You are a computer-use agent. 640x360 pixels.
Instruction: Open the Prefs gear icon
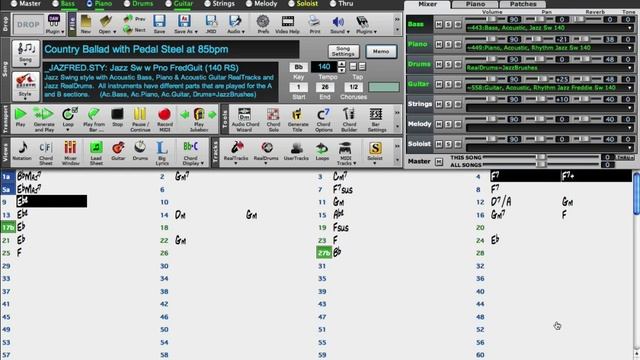(263, 24)
